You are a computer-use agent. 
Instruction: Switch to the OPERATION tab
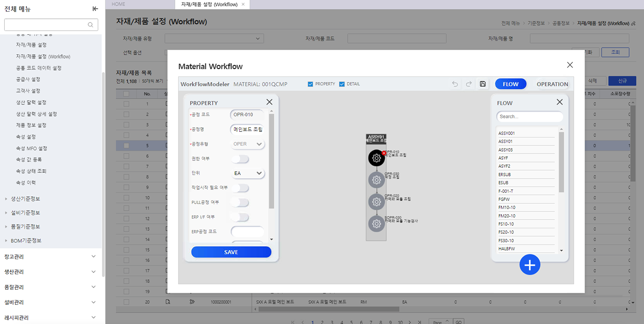(552, 84)
